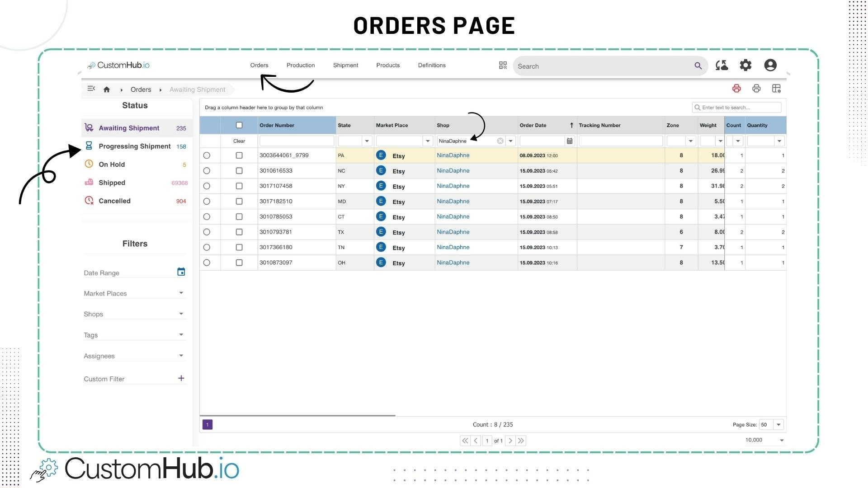Go to the next page
Screen dimensions: 868x488
coord(510,441)
